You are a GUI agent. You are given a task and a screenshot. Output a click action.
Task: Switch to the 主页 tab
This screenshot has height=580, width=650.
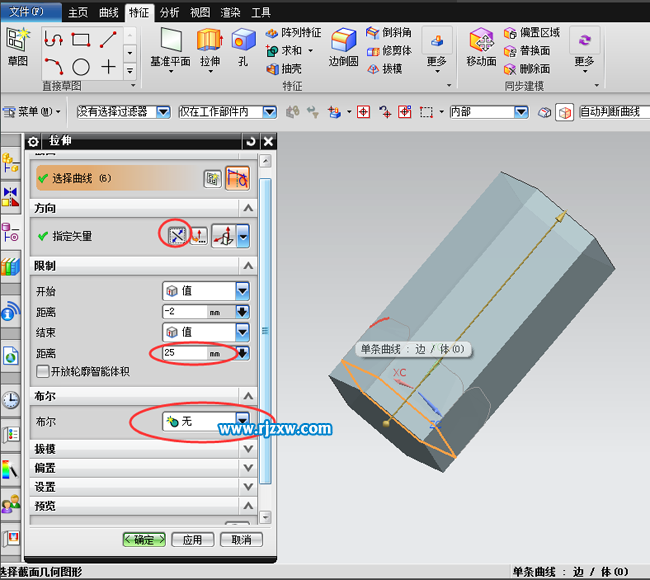coord(78,13)
